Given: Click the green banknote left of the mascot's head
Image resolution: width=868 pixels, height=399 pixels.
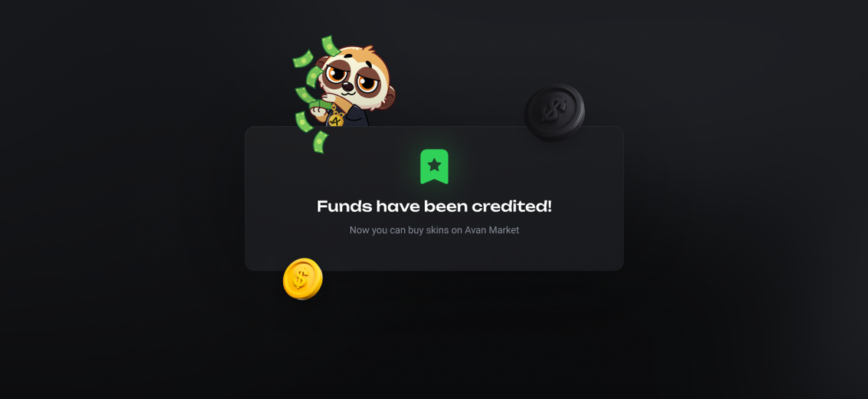Looking at the screenshot, I should click(303, 59).
